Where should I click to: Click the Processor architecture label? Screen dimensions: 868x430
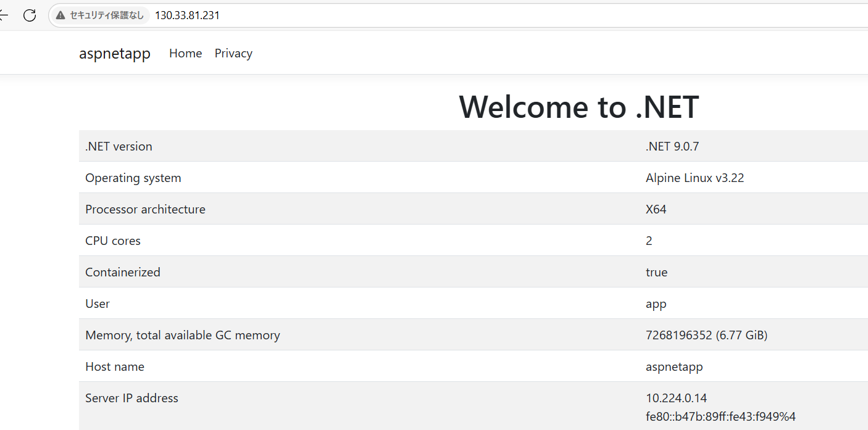coord(145,209)
